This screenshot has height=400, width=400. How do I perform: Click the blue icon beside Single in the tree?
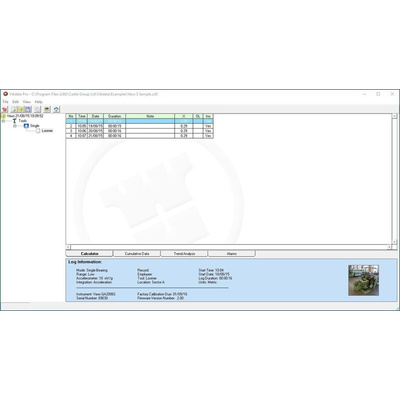pyautogui.click(x=26, y=126)
